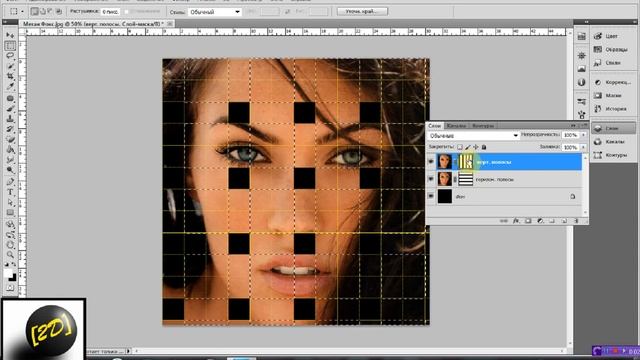Open the Цвет panel from the dock
Viewport: 640px width, 360px height.
coord(613,36)
